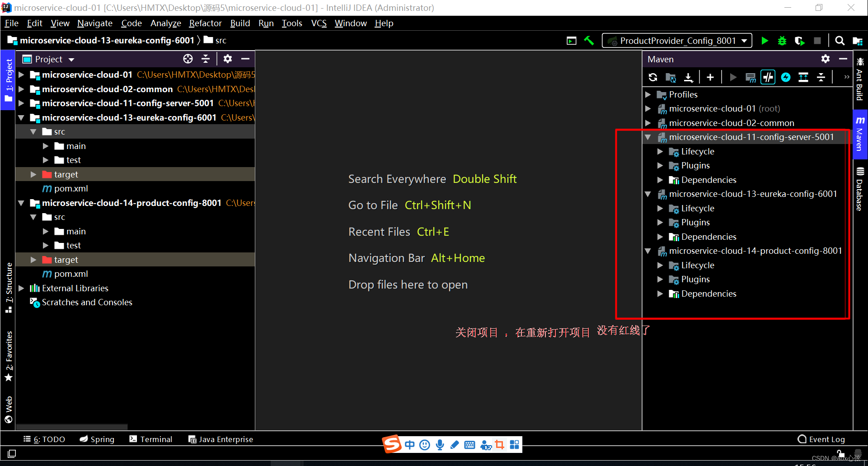Toggle Maven skip tests mode

click(x=786, y=77)
